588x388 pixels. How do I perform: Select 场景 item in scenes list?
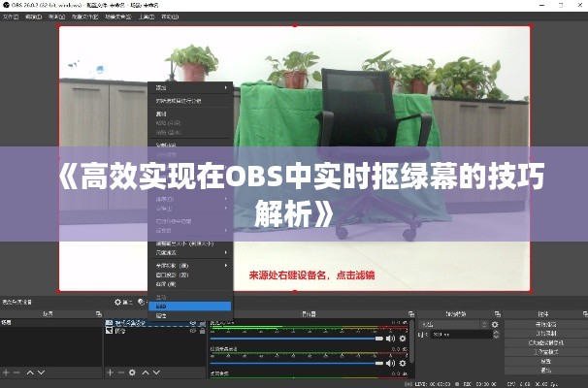coord(51,323)
